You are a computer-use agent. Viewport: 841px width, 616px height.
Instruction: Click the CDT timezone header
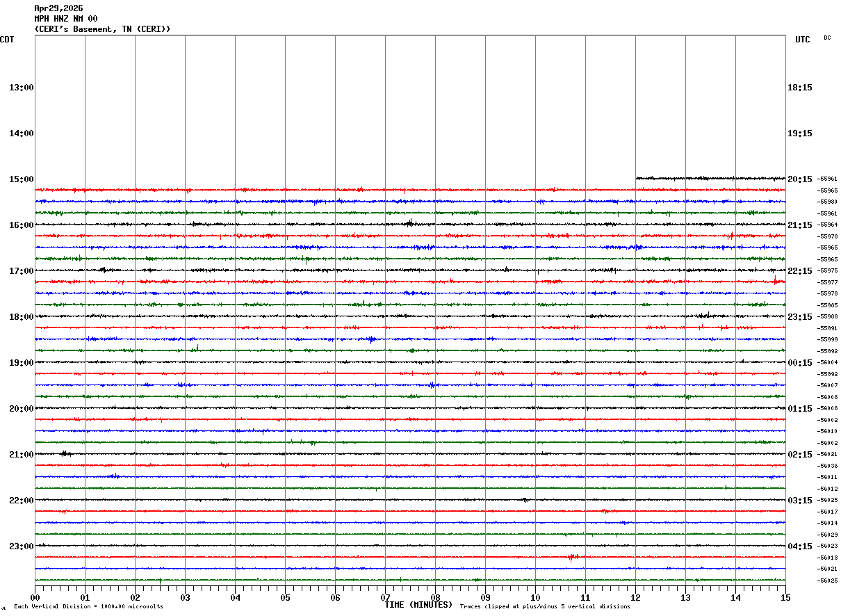coord(7,40)
